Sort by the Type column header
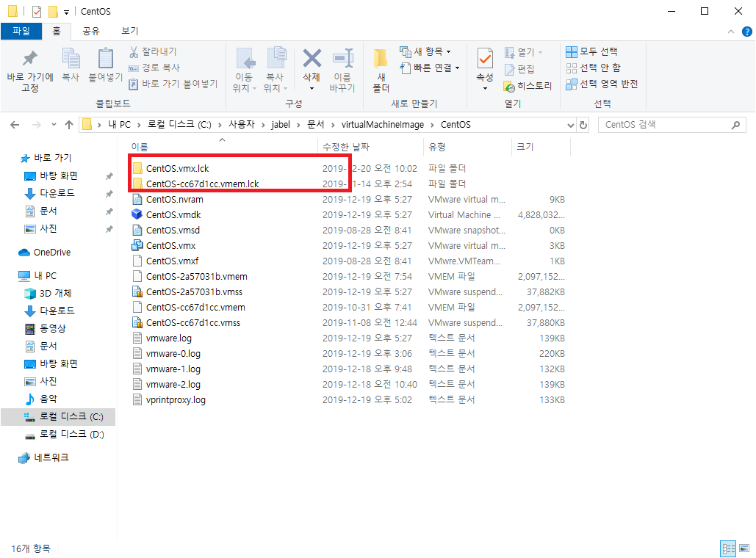 (x=467, y=147)
